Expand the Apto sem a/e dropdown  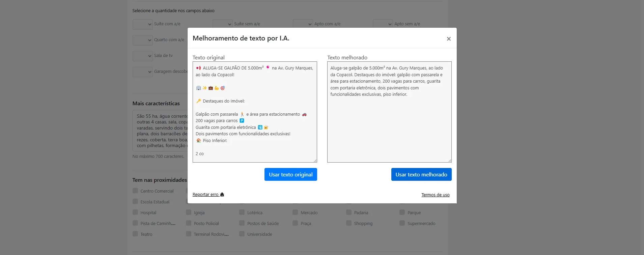[x=383, y=24]
